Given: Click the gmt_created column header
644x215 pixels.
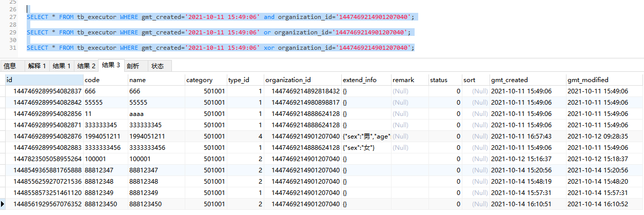Looking at the screenshot, I should point(528,80).
